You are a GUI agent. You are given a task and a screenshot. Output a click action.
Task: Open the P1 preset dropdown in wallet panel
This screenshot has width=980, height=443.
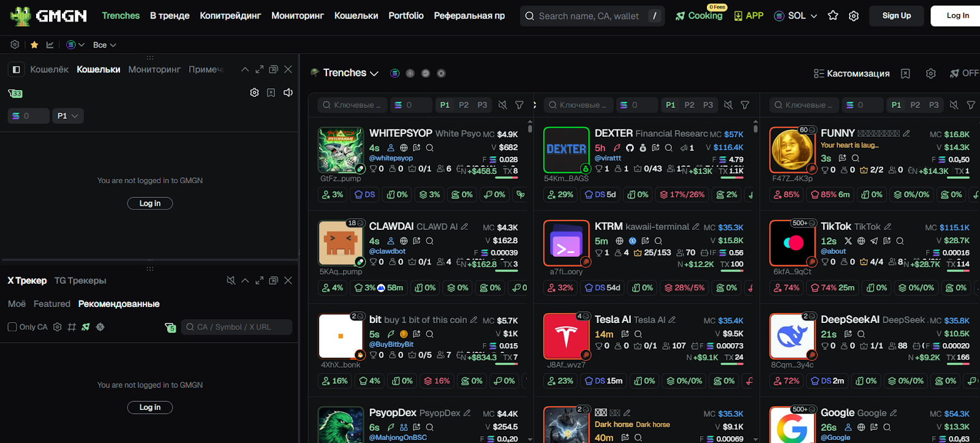click(67, 116)
